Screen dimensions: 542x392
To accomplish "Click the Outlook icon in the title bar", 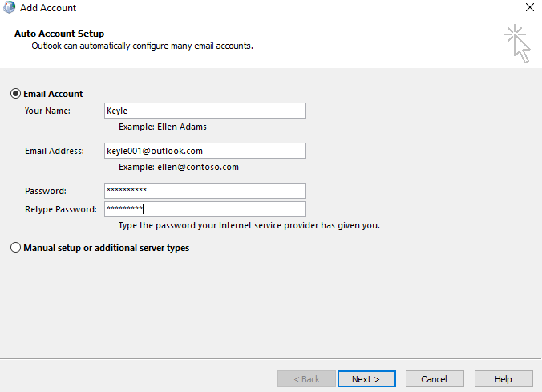I will tap(10, 8).
